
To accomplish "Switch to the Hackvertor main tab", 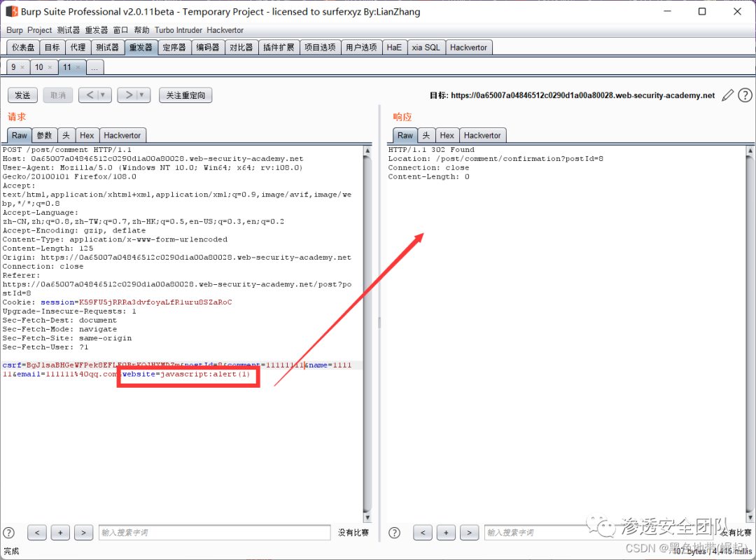I will pos(468,48).
